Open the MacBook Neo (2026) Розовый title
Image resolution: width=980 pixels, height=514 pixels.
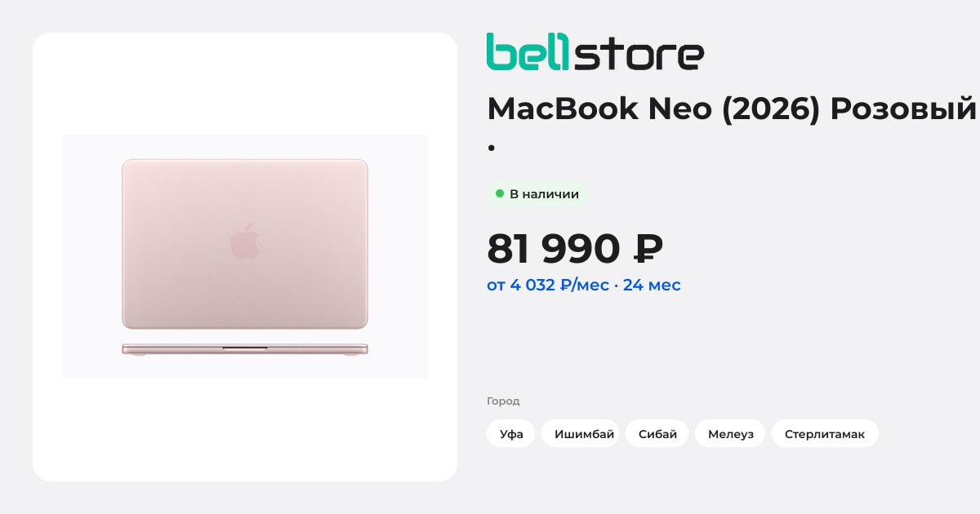click(732, 109)
